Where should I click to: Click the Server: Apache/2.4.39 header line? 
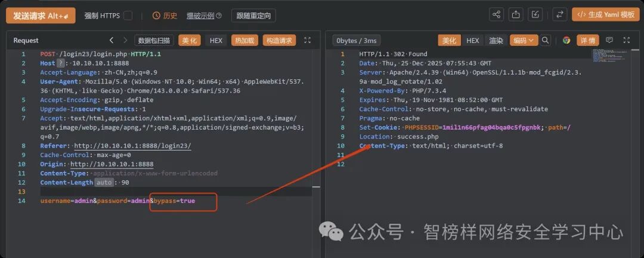pos(470,77)
